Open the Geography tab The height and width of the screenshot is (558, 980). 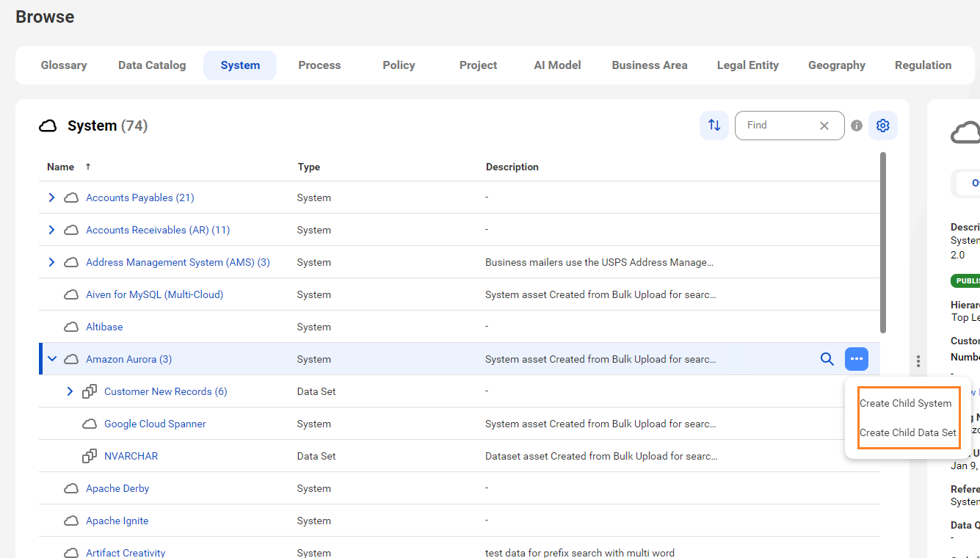click(x=837, y=65)
